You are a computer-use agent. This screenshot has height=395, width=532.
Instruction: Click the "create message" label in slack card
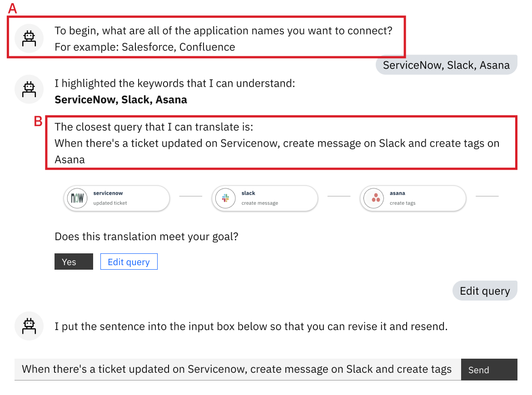[x=259, y=203]
